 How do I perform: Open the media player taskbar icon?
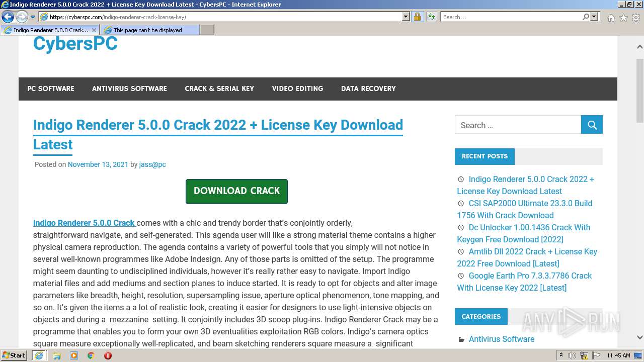click(x=74, y=355)
